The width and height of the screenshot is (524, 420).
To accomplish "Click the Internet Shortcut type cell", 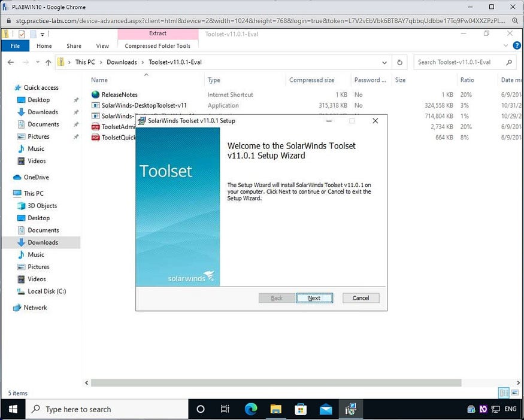I will (x=230, y=95).
